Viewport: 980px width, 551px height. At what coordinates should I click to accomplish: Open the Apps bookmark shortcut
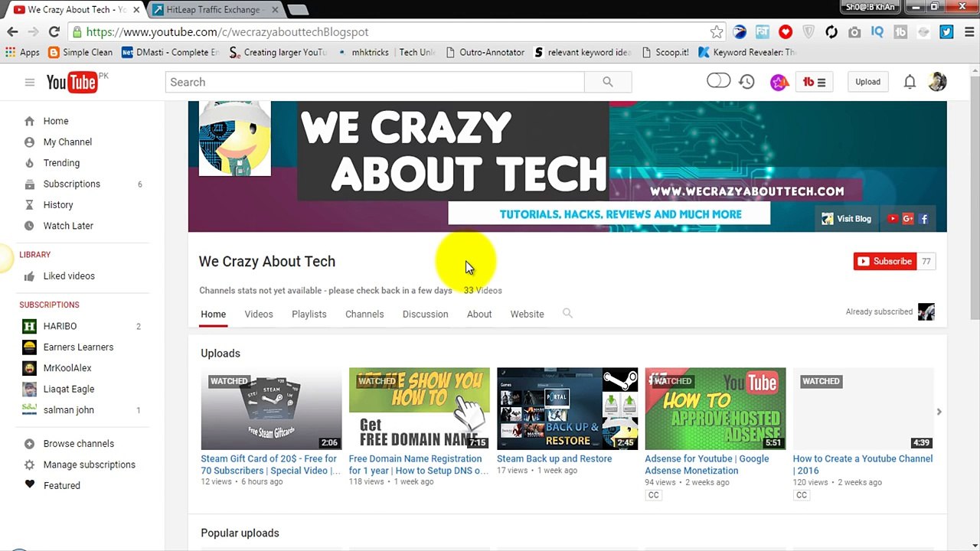(22, 52)
